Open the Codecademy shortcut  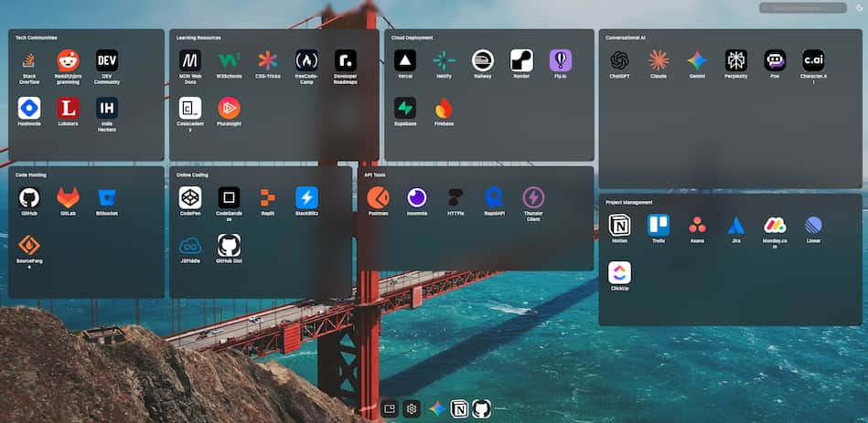tap(190, 109)
